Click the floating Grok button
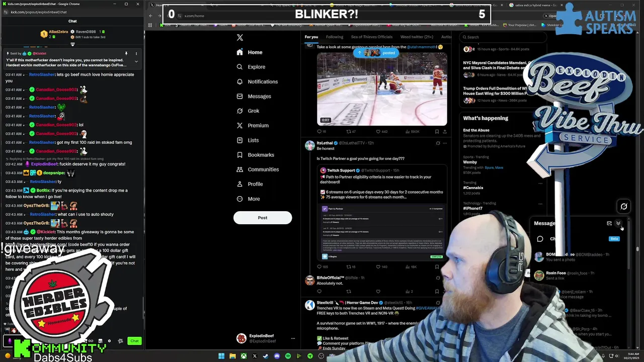644x362 pixels. (624, 206)
